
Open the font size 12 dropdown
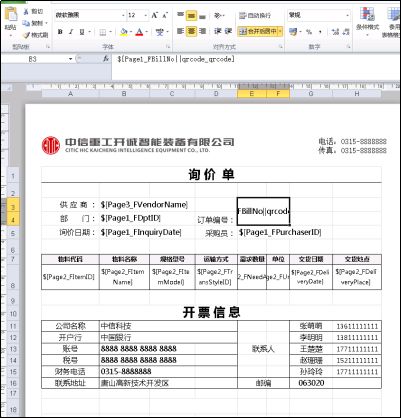146,15
